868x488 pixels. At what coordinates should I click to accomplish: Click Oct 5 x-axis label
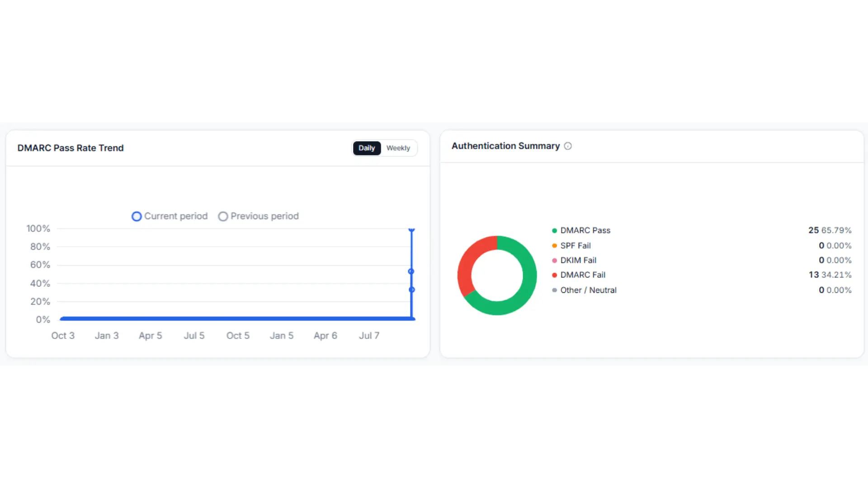point(238,336)
